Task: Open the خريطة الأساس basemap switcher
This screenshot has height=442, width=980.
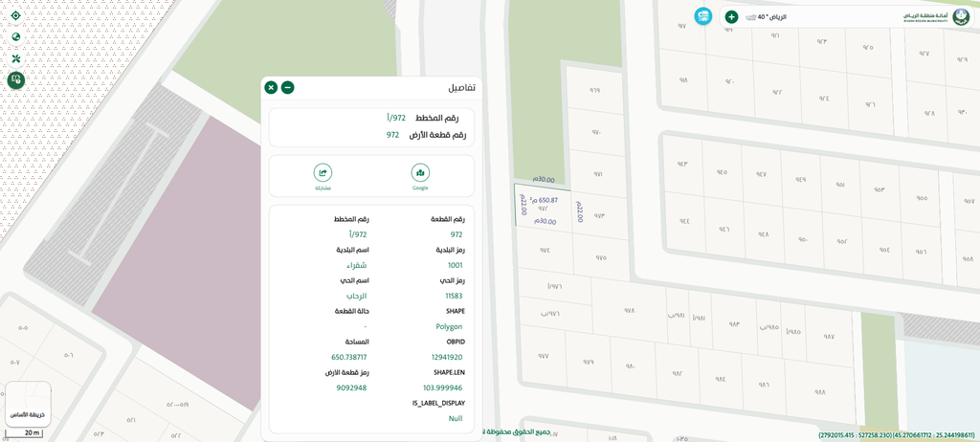Action: (28, 404)
